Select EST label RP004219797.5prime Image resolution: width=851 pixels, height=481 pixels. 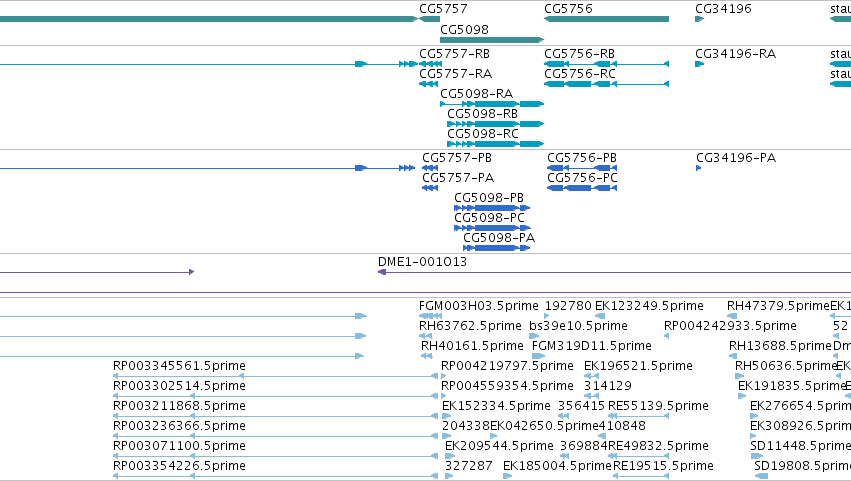click(507, 366)
